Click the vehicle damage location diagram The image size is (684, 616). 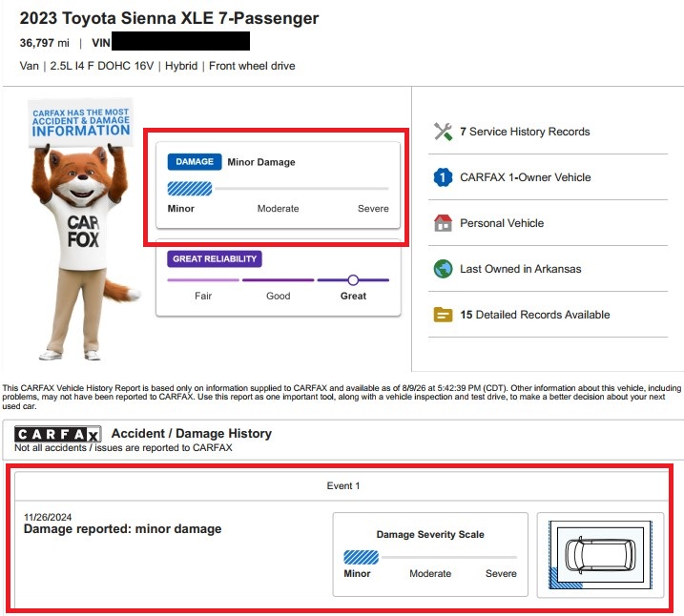pyautogui.click(x=600, y=555)
